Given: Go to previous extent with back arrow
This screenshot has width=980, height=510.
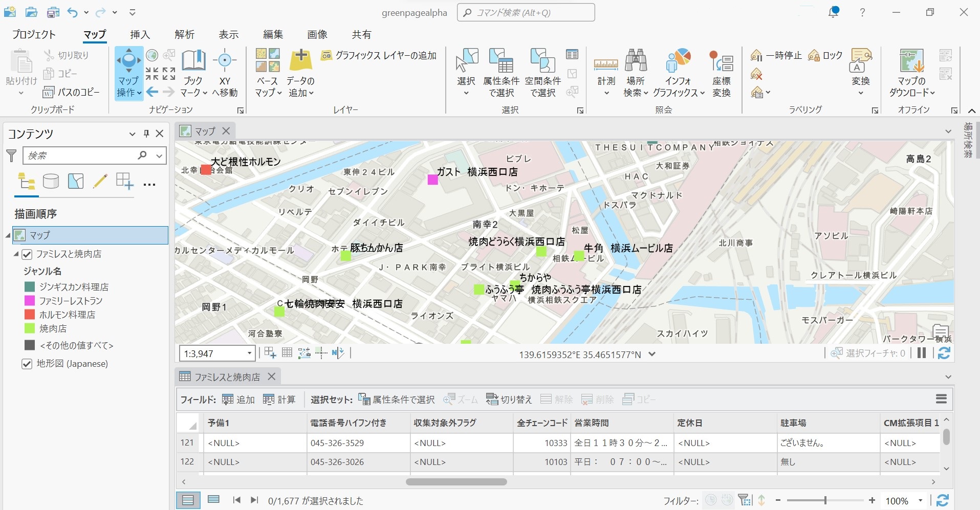Looking at the screenshot, I should [152, 92].
